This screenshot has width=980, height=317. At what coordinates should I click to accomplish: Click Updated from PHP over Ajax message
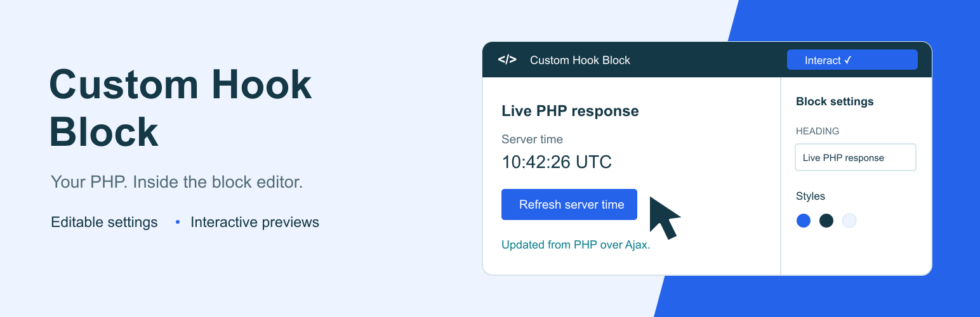point(576,245)
